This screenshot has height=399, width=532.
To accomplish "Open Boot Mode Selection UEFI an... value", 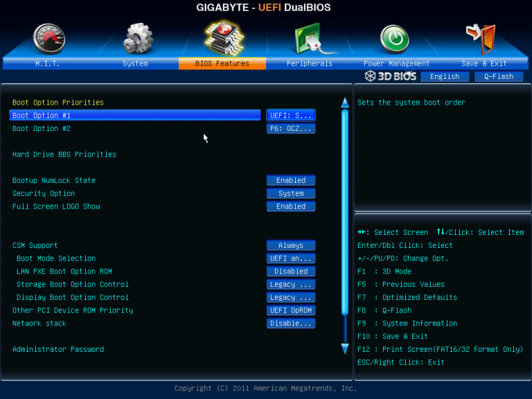I will click(x=291, y=258).
